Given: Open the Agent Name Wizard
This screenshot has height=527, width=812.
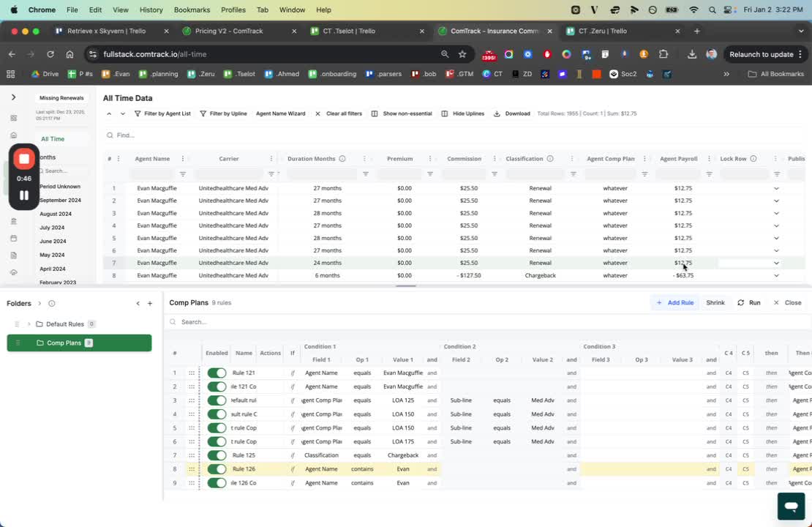Looking at the screenshot, I should pos(281,113).
